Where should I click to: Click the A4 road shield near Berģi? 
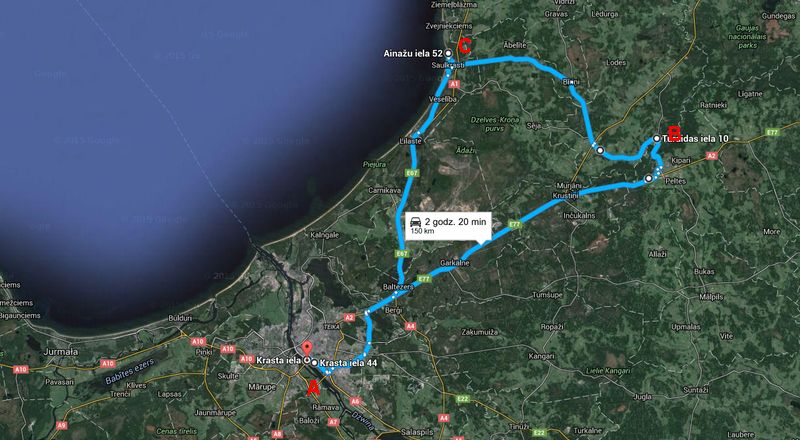(x=411, y=326)
